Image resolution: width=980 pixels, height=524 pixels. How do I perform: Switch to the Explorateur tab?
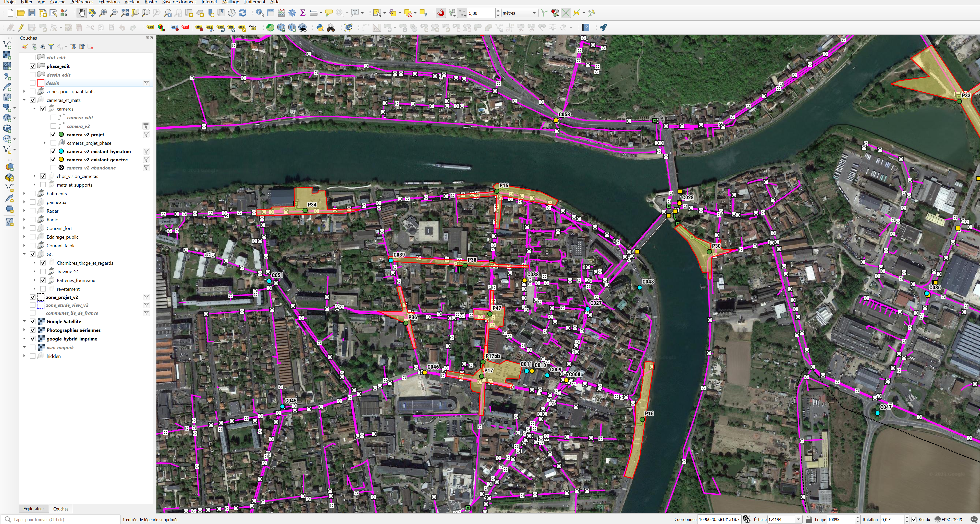tap(33, 509)
